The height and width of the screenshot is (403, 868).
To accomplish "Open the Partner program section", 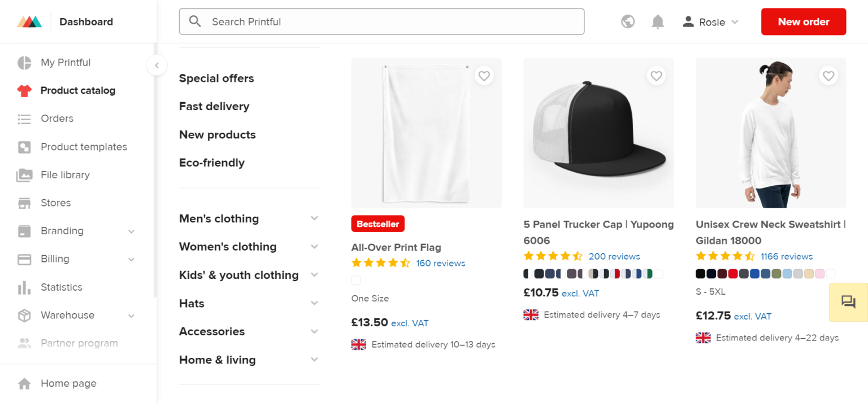I will [79, 343].
